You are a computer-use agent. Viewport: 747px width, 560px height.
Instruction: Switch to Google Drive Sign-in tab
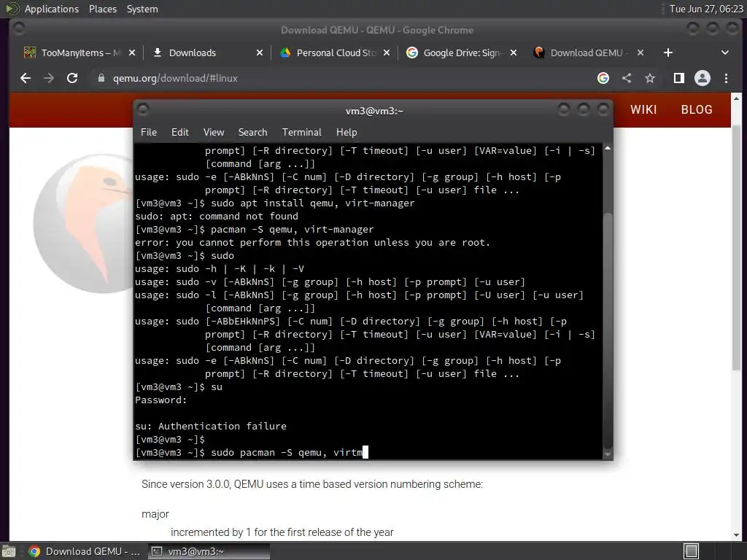tap(461, 52)
